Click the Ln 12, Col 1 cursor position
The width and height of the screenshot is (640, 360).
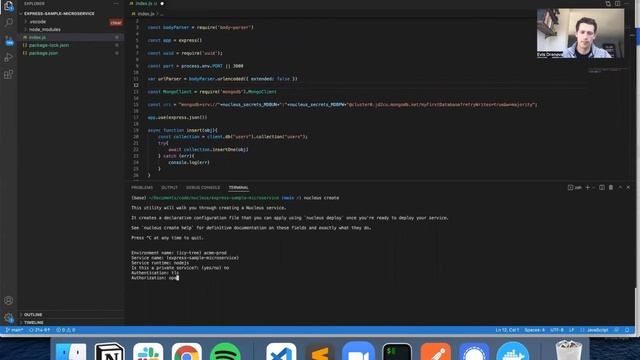click(507, 330)
